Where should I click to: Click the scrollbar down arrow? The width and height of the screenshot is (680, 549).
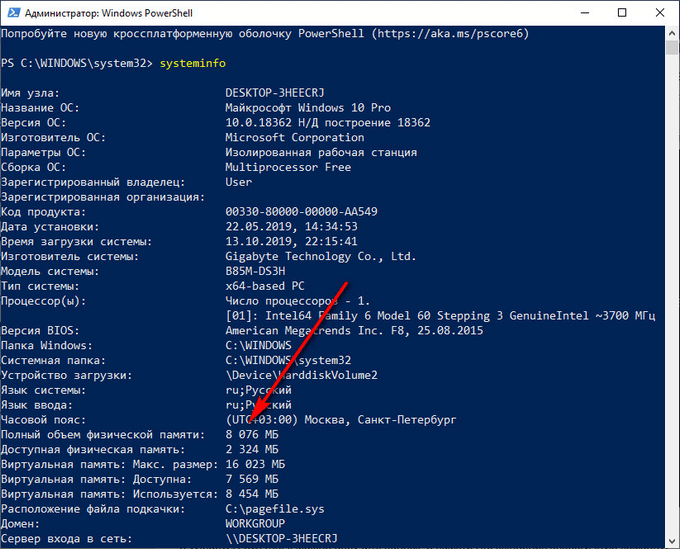pos(672,541)
